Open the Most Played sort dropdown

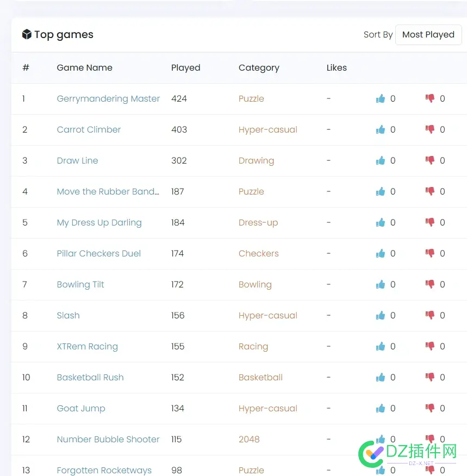point(428,35)
